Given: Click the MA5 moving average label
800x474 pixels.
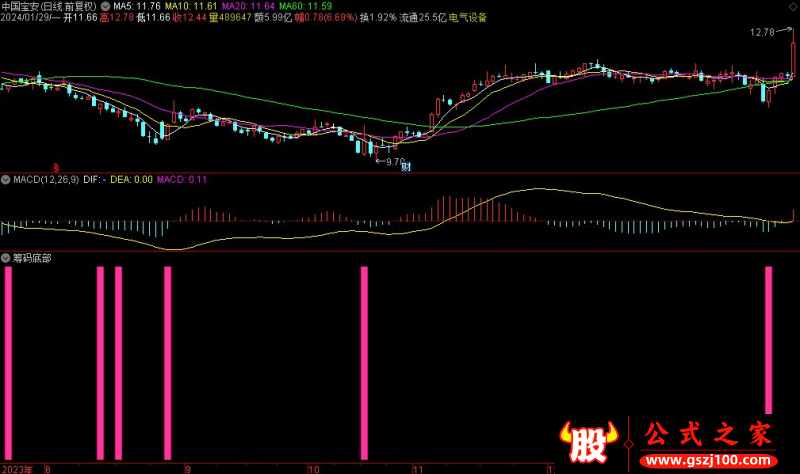Looking at the screenshot, I should click(137, 6).
